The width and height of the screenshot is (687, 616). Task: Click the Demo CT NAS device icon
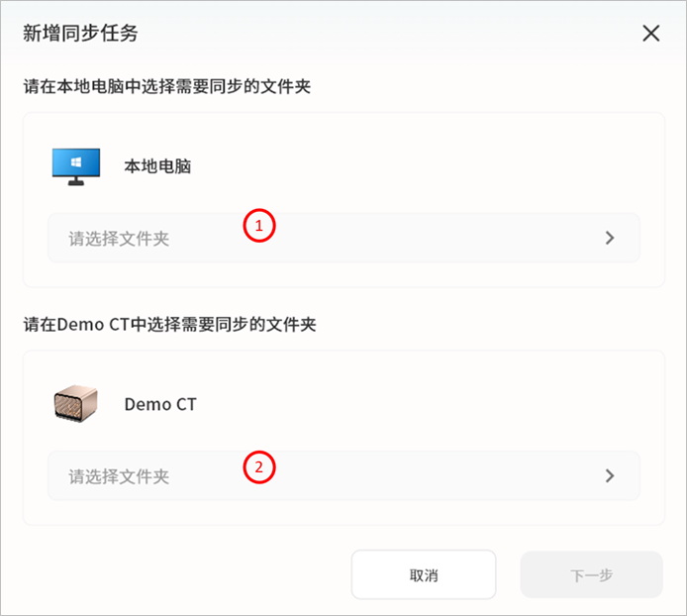click(x=75, y=404)
